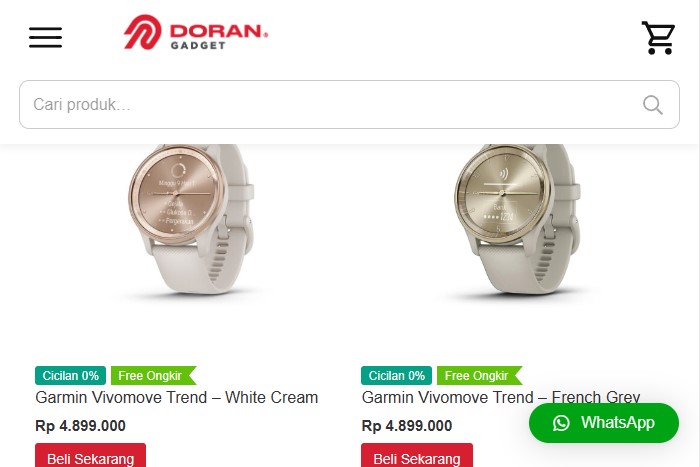The height and width of the screenshot is (467, 700).
Task: Click the GADGET text under Doran
Action: (198, 45)
